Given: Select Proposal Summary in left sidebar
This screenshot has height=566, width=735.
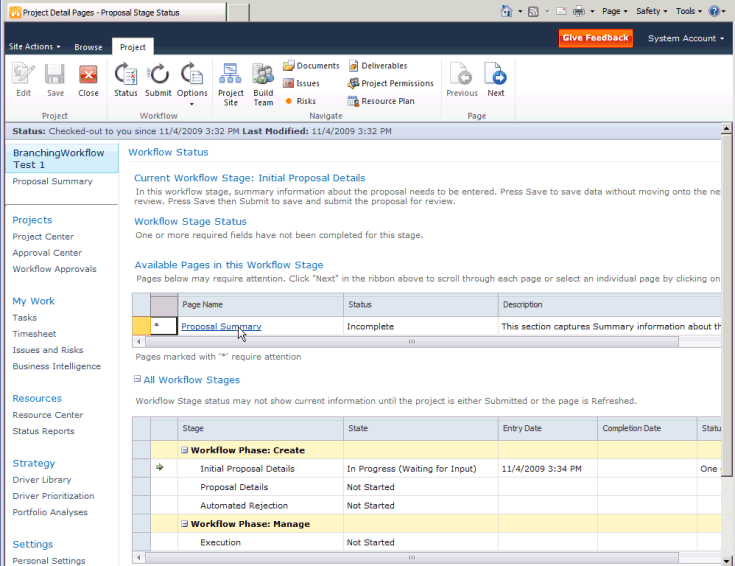Looking at the screenshot, I should 52,181.
